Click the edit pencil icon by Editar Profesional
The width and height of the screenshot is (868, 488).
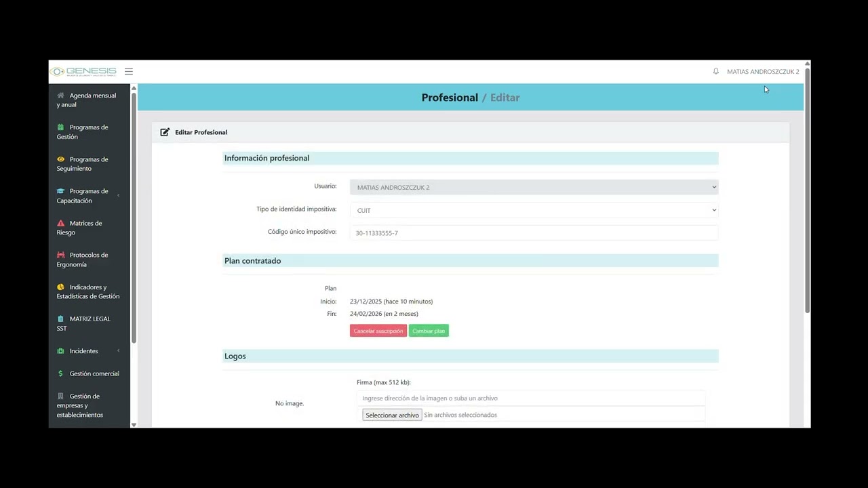pos(165,132)
